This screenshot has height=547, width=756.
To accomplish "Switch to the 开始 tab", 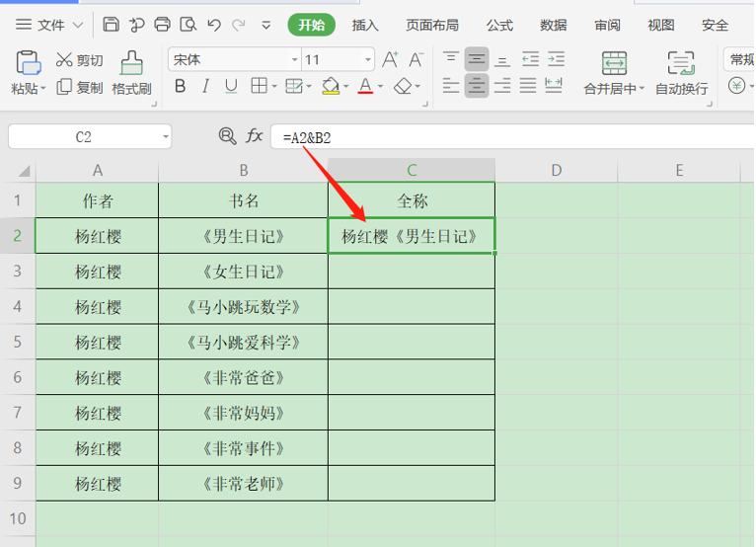I will coord(311,25).
